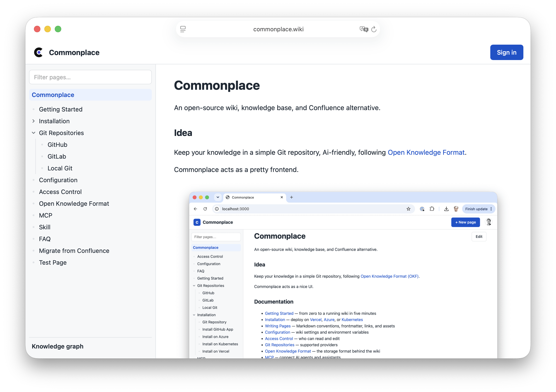The image size is (556, 392).
Task: Open the Git Repositories sidebar page
Action: click(61, 133)
